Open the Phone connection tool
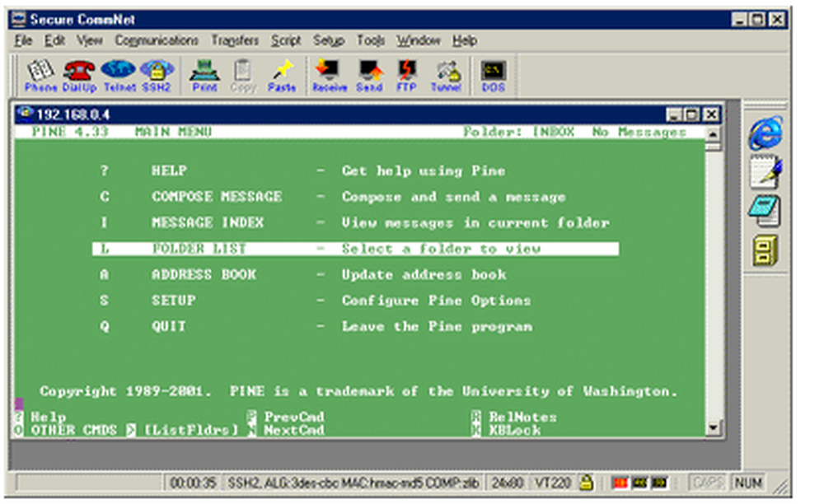The image size is (824, 504). click(40, 76)
